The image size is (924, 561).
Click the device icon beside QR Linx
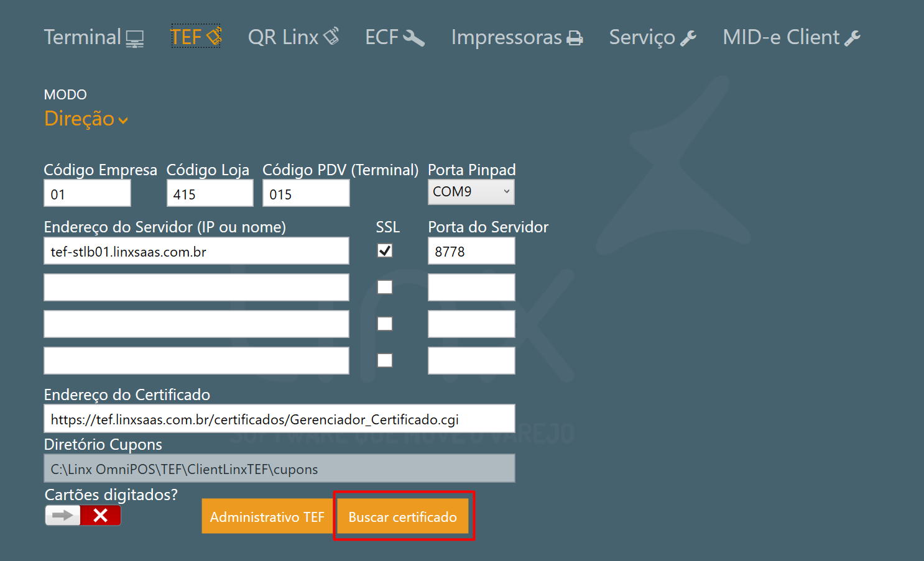point(331,36)
